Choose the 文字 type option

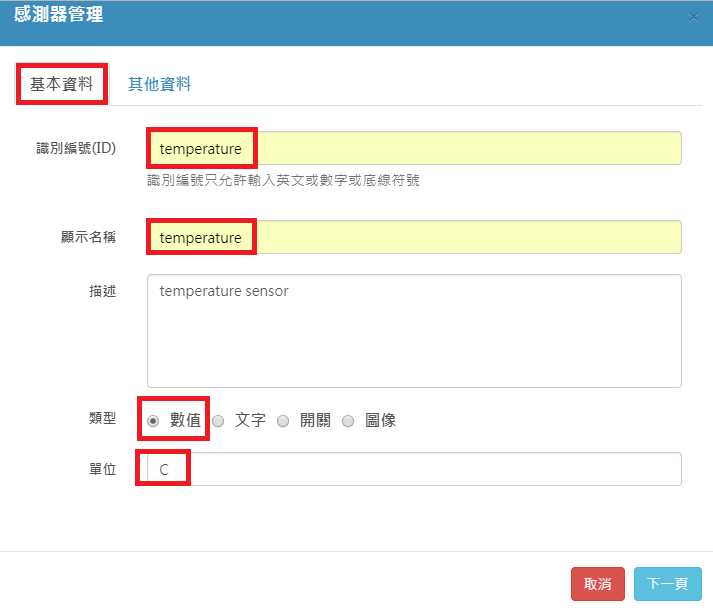[218, 421]
